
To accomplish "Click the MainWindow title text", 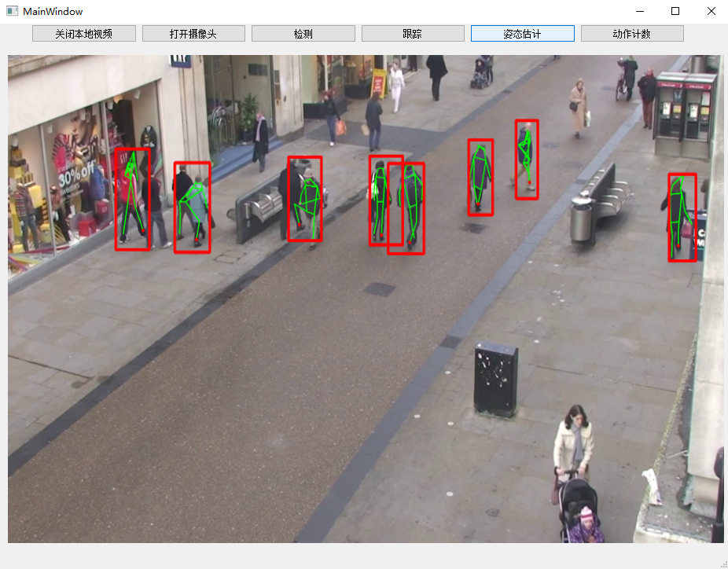I will pos(50,11).
